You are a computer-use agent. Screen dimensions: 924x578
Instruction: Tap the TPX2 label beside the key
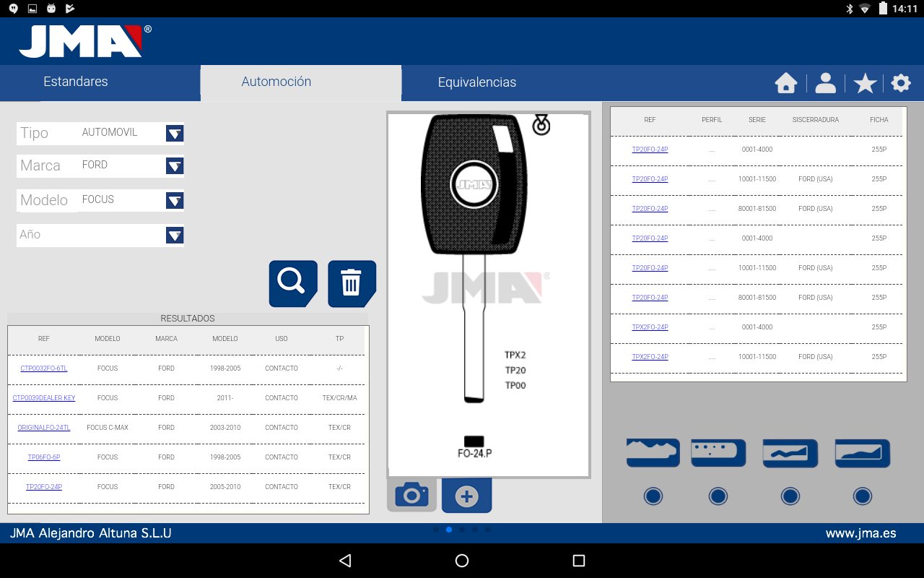515,355
